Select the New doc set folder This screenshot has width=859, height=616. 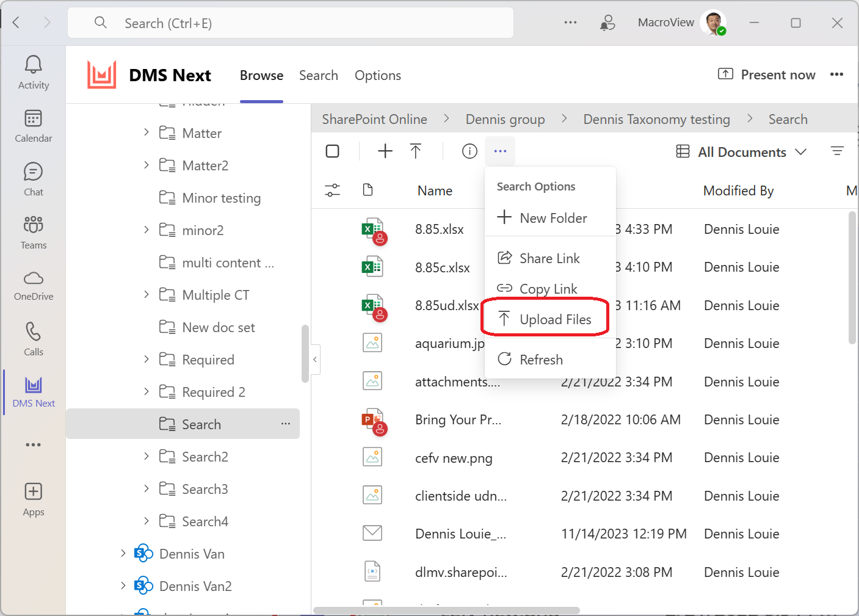coord(218,327)
